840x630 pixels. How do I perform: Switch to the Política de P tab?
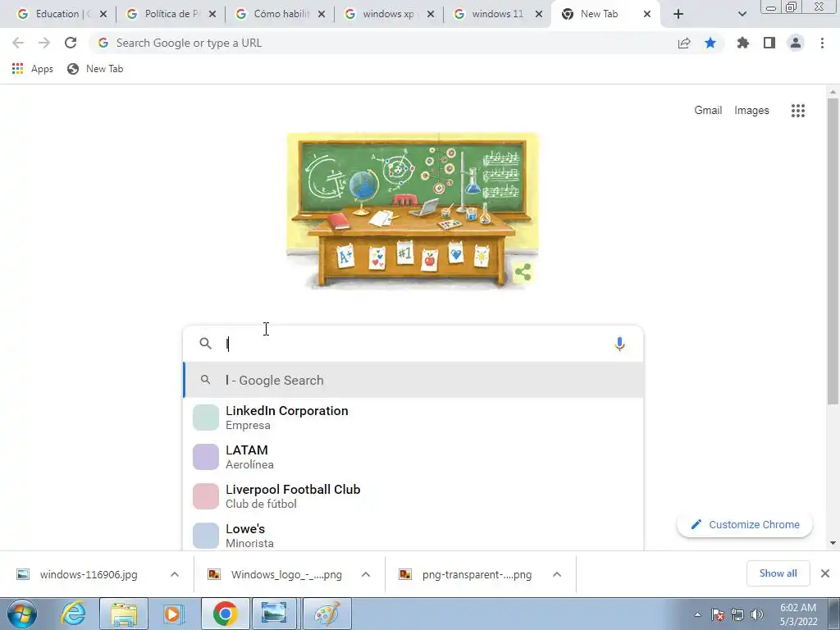(166, 14)
